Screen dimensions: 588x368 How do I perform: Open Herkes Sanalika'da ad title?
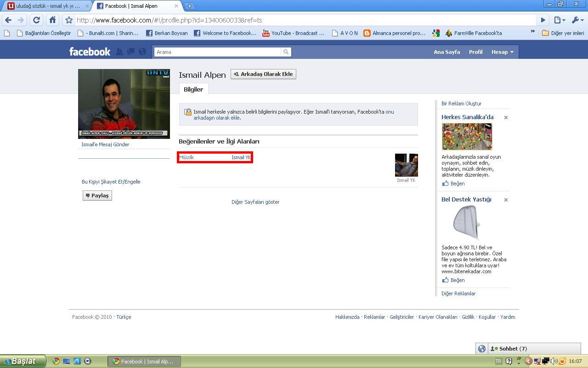(x=467, y=117)
